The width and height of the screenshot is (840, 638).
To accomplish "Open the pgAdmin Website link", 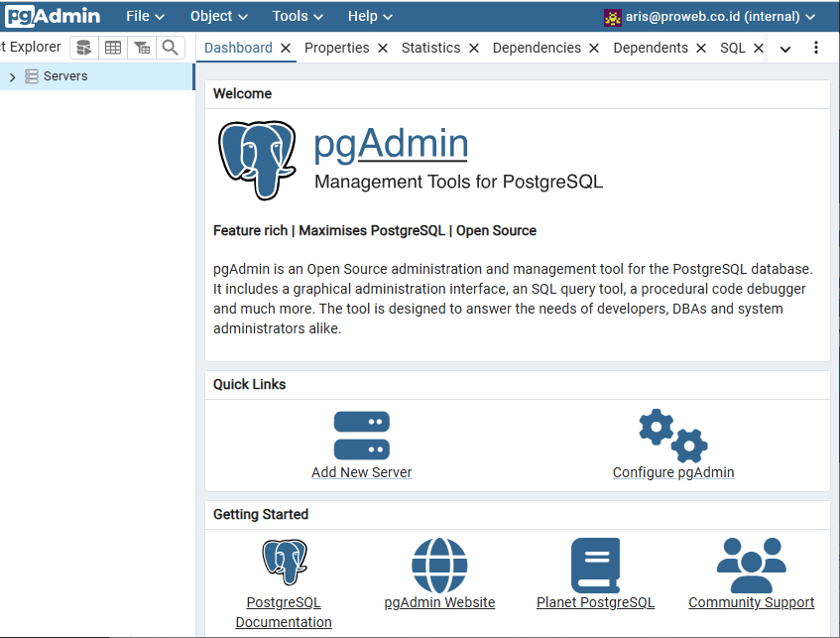I will [x=439, y=602].
